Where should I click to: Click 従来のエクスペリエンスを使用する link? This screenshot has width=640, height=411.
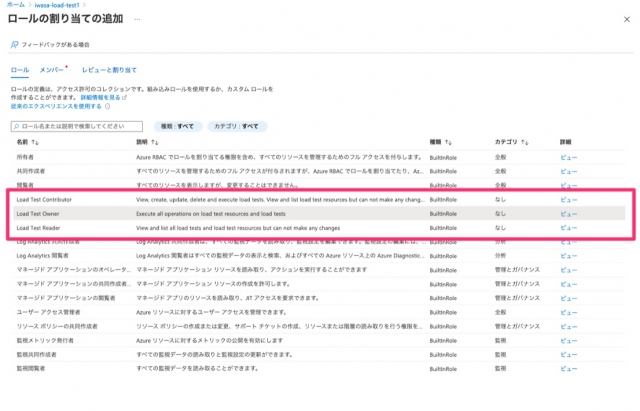pyautogui.click(x=56, y=107)
